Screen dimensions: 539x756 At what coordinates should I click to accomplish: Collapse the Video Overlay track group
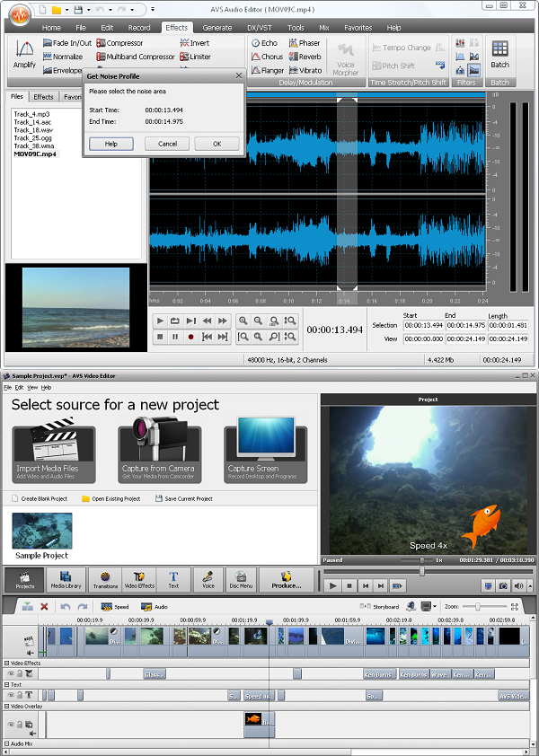pyautogui.click(x=7, y=706)
